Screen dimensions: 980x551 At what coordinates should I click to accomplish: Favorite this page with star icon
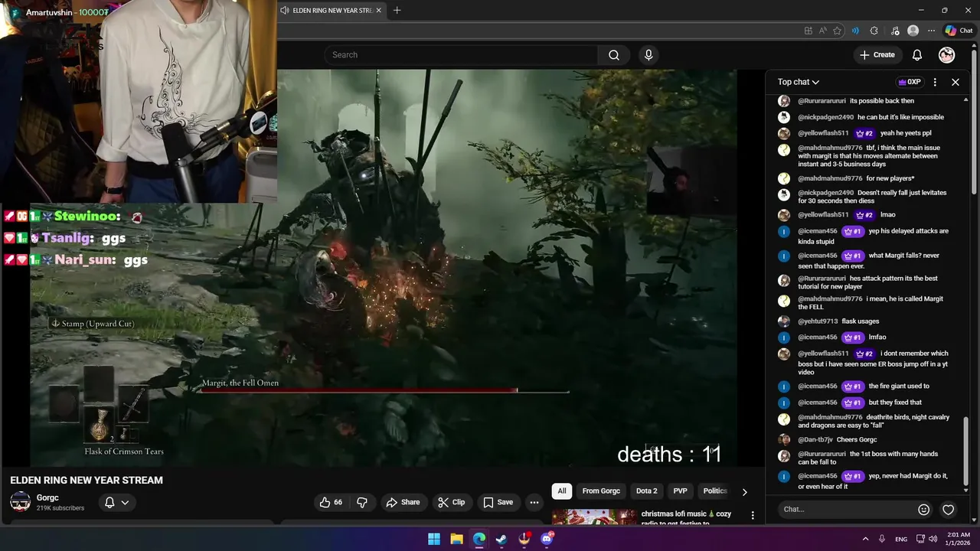[x=838, y=31]
